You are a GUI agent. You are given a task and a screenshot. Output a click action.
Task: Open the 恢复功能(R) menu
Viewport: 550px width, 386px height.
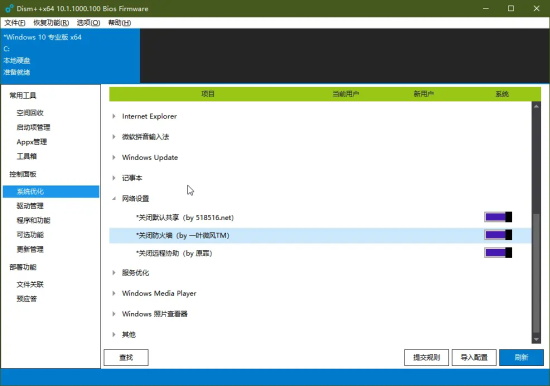coord(51,23)
